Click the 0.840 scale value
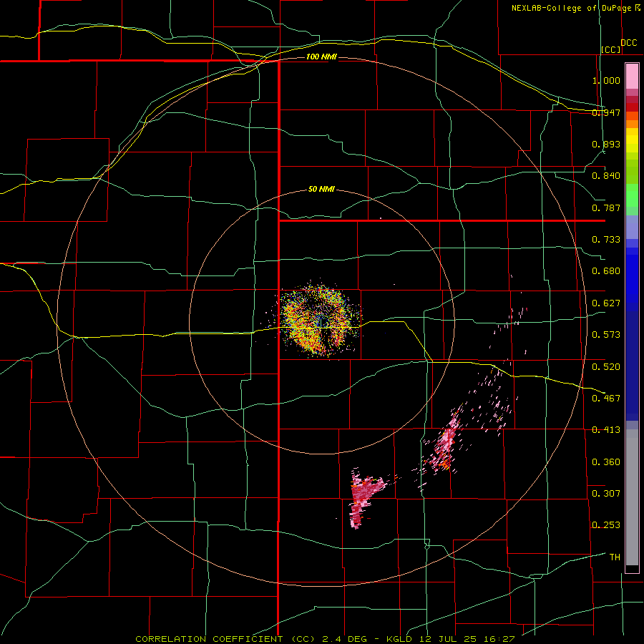 coord(606,176)
